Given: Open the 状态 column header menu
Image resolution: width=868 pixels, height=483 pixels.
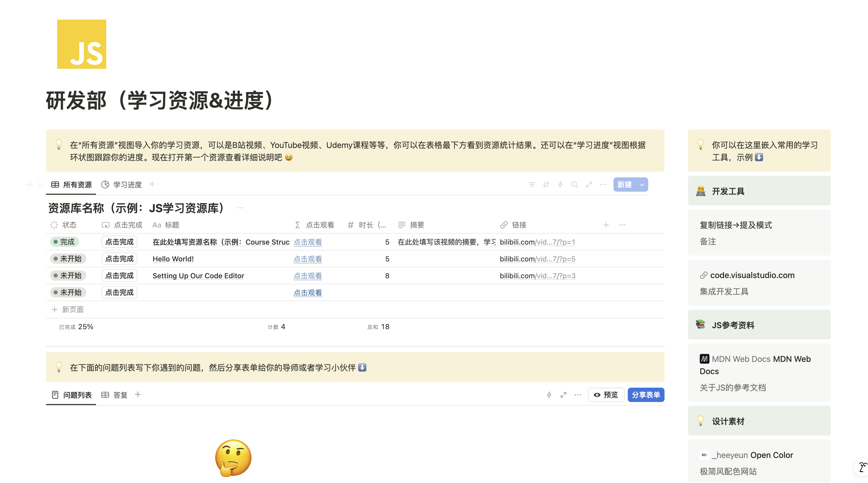Looking at the screenshot, I should click(x=69, y=225).
